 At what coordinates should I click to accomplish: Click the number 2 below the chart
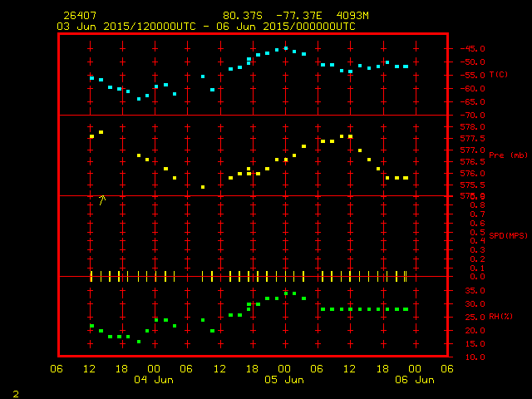click(x=16, y=394)
